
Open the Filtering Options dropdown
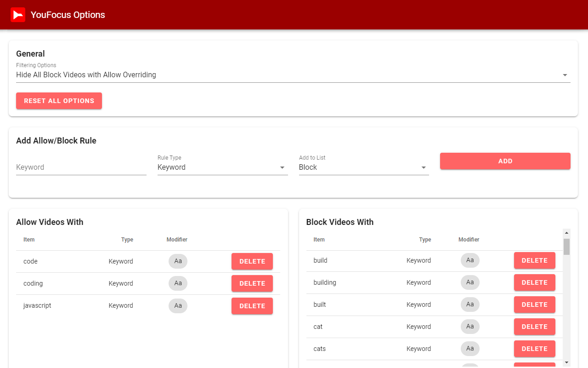(x=293, y=75)
